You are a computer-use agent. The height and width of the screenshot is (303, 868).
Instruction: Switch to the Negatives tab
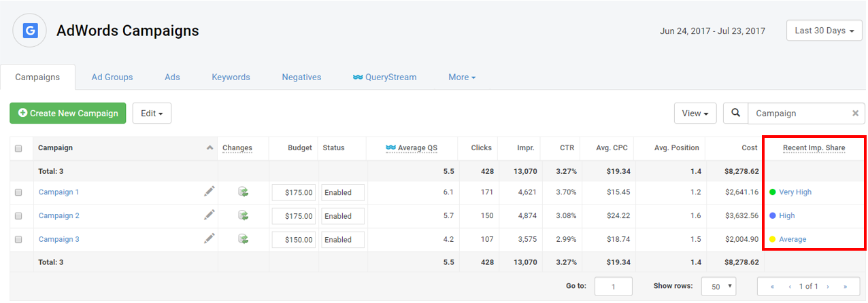tap(301, 77)
